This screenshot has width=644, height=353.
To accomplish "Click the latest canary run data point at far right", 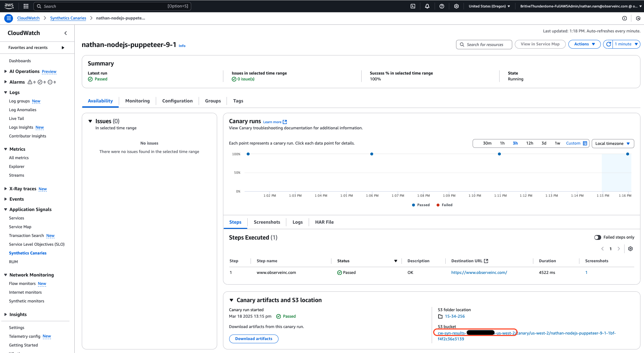I will tap(627, 154).
